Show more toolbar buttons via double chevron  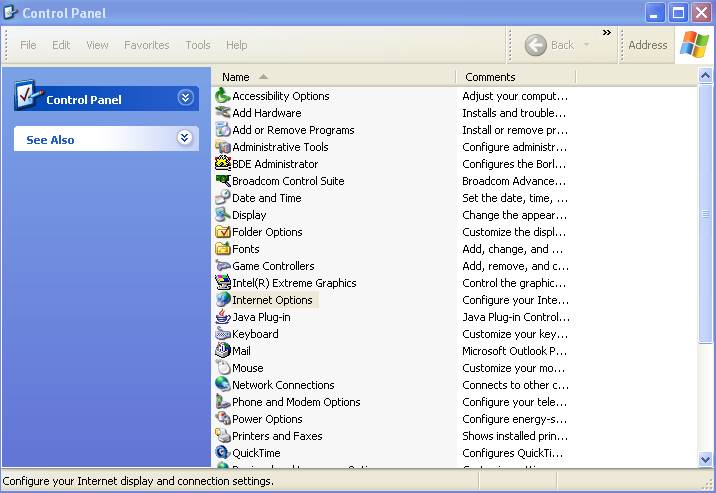coord(606,33)
